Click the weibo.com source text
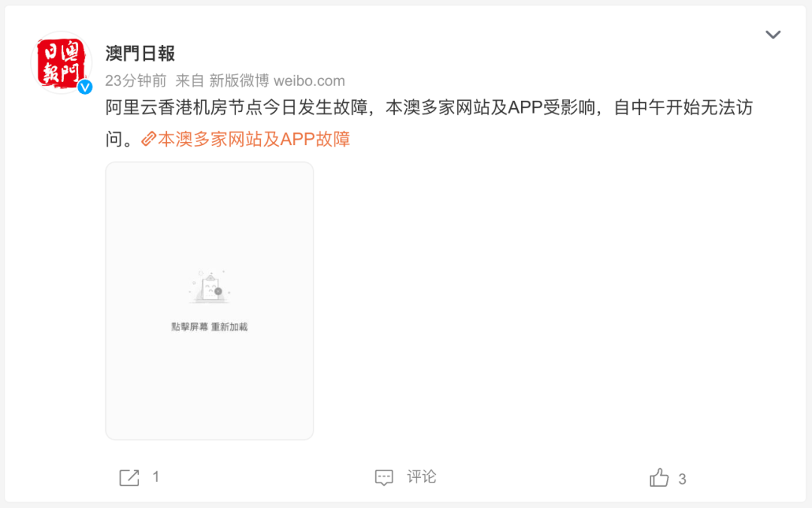812x508 pixels. 309,81
